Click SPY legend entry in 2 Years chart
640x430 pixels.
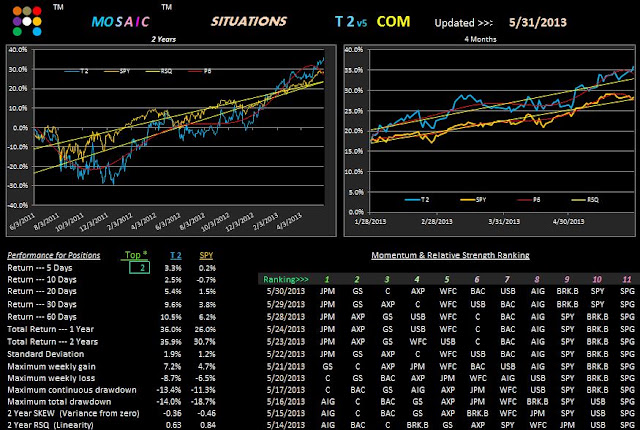pyautogui.click(x=117, y=71)
